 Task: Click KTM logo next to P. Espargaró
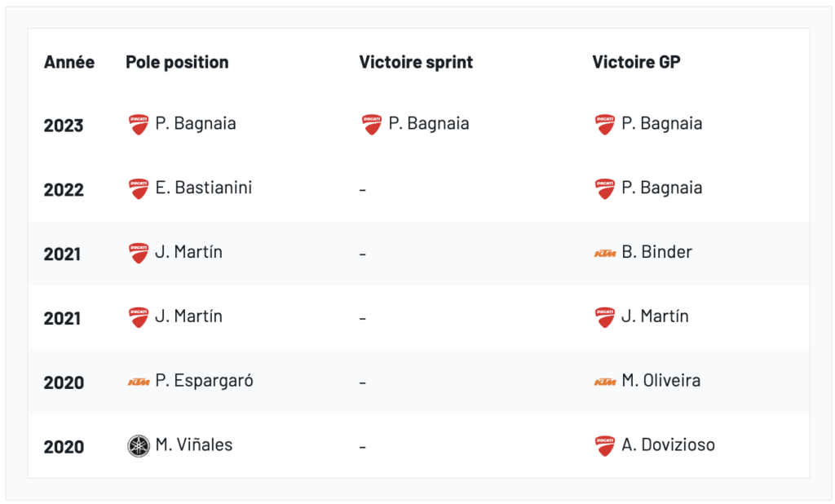(139, 382)
